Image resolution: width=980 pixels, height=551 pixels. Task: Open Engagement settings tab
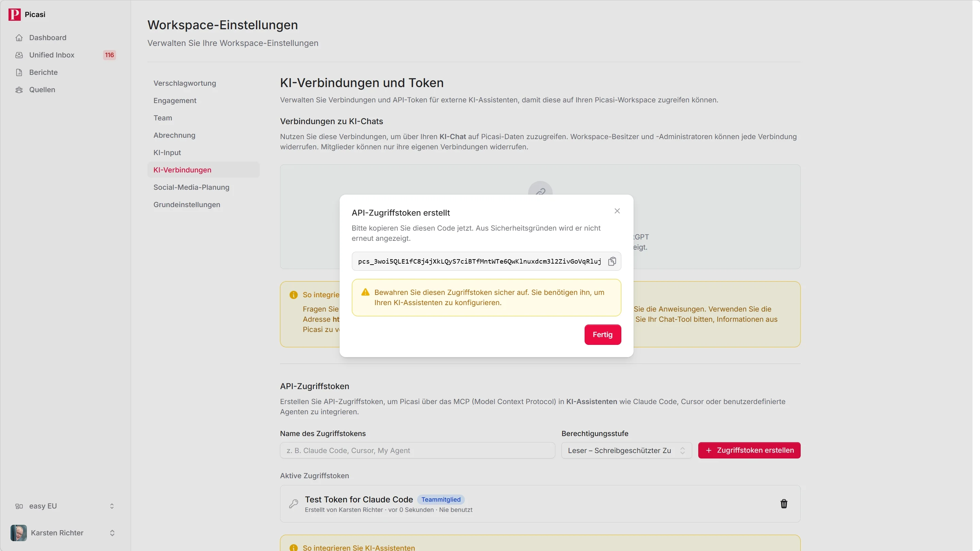coord(203,100)
